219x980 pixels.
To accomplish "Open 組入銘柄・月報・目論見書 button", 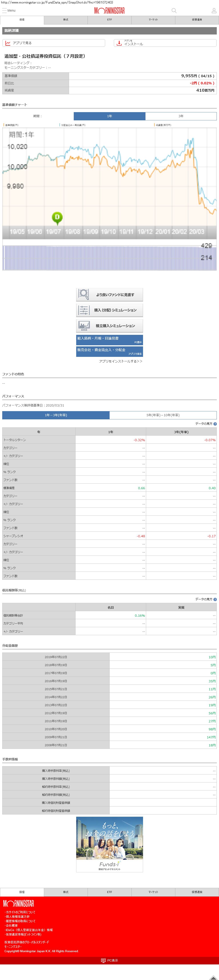I will [109, 340].
